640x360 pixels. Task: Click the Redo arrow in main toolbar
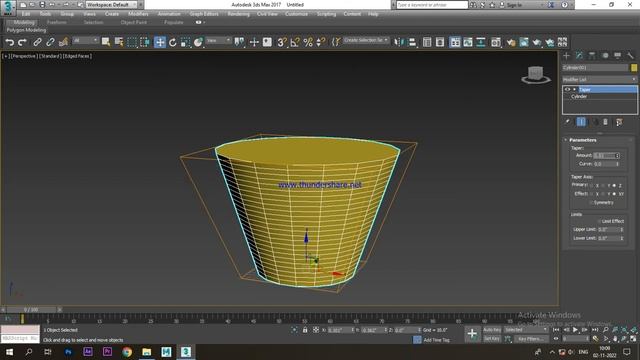pyautogui.click(x=22, y=42)
